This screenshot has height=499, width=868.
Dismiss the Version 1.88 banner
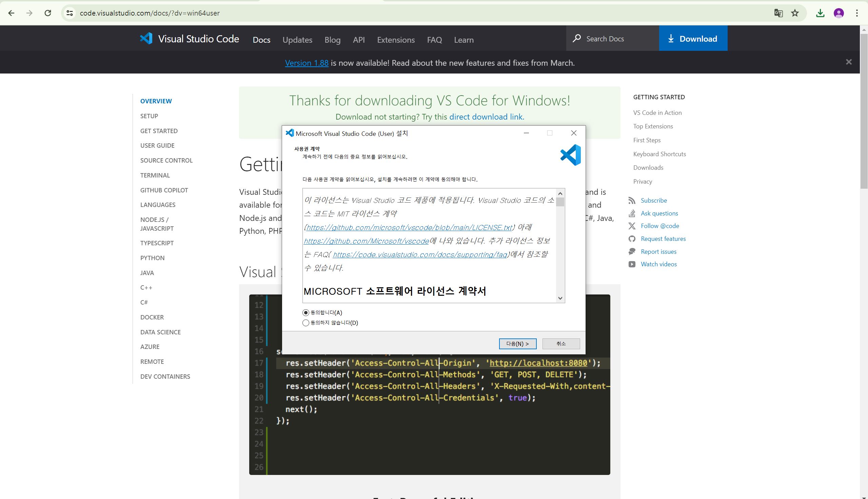point(848,62)
